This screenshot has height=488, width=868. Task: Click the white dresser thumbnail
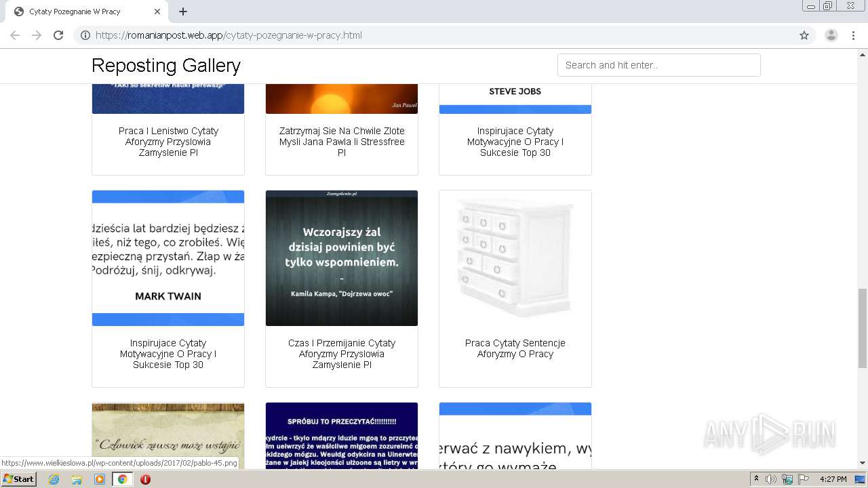pyautogui.click(x=515, y=258)
